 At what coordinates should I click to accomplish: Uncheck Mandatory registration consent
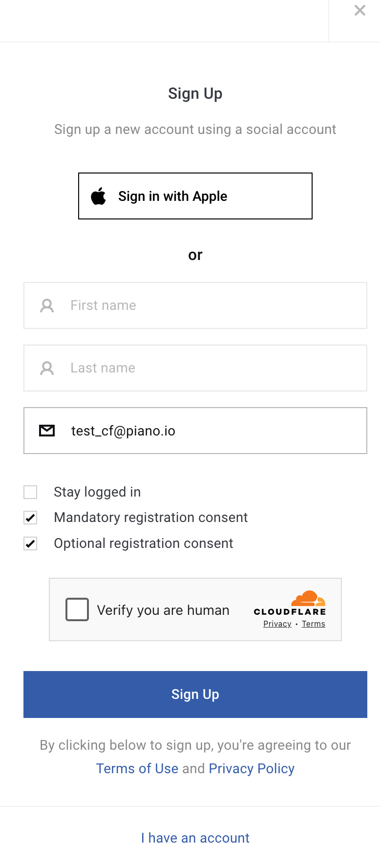(30, 518)
